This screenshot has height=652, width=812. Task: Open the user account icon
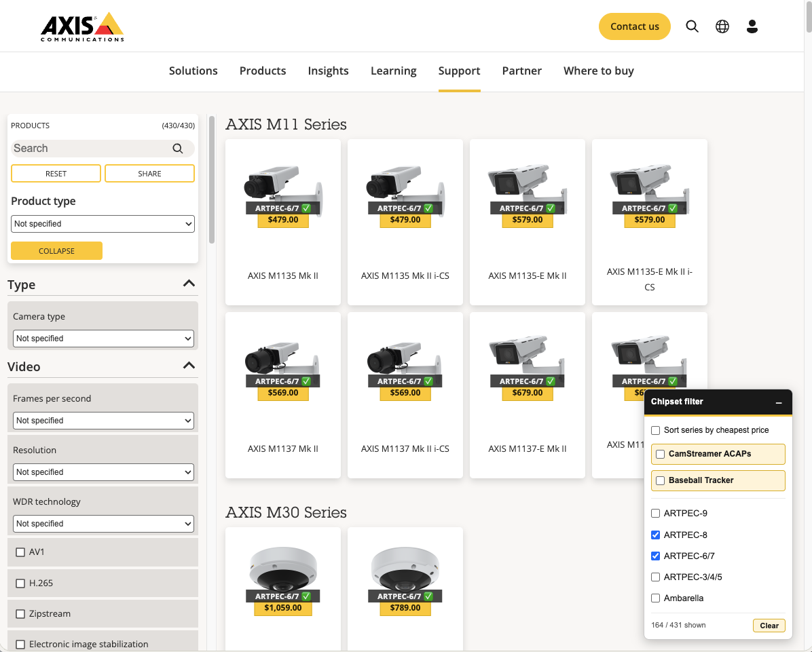tap(752, 26)
